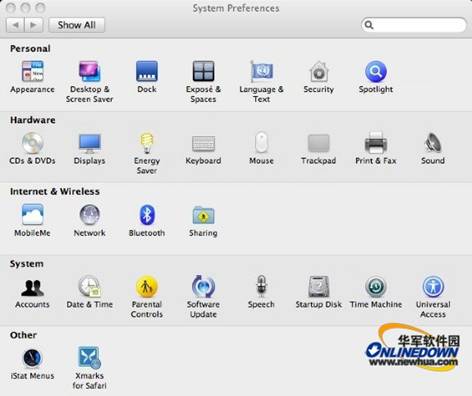Click the Show All button
Image resolution: width=472 pixels, height=396 pixels.
[77, 25]
